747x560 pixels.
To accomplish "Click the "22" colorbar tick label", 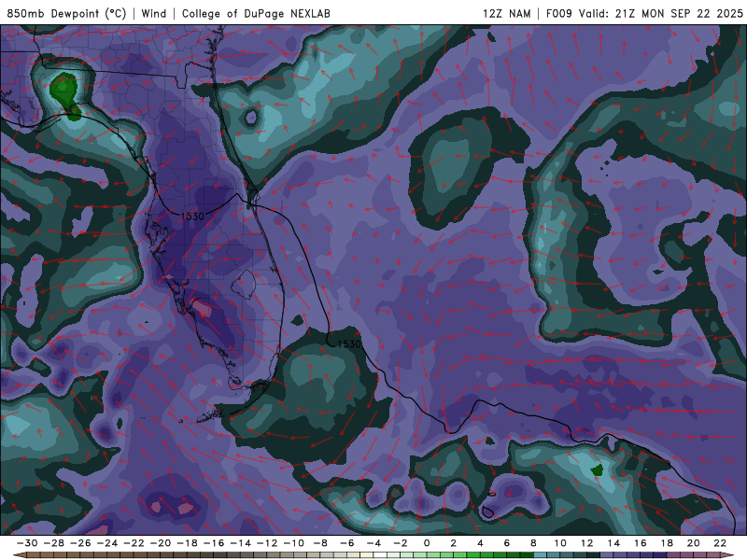I will [720, 543].
